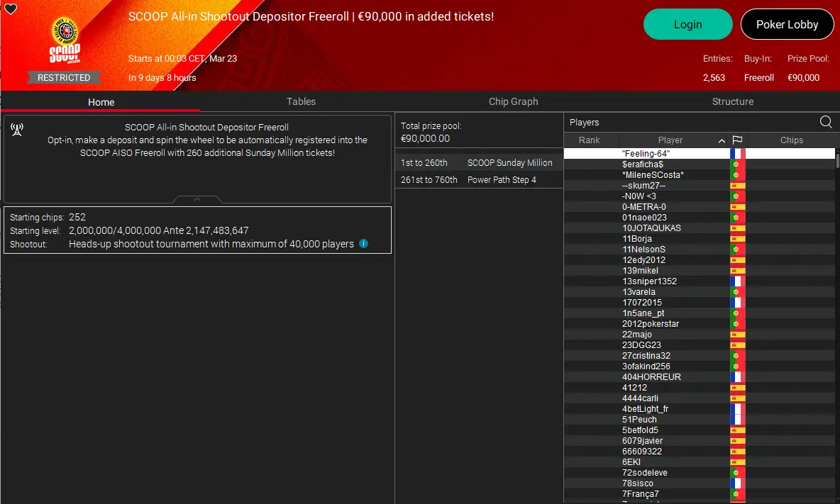Select player 13varela

click(699, 291)
